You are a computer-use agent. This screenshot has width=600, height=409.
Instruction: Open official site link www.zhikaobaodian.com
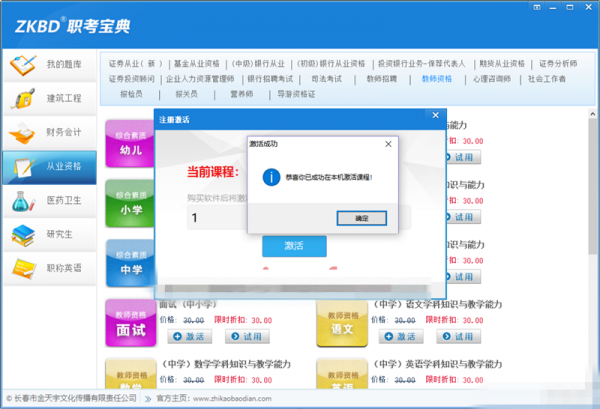point(232,399)
